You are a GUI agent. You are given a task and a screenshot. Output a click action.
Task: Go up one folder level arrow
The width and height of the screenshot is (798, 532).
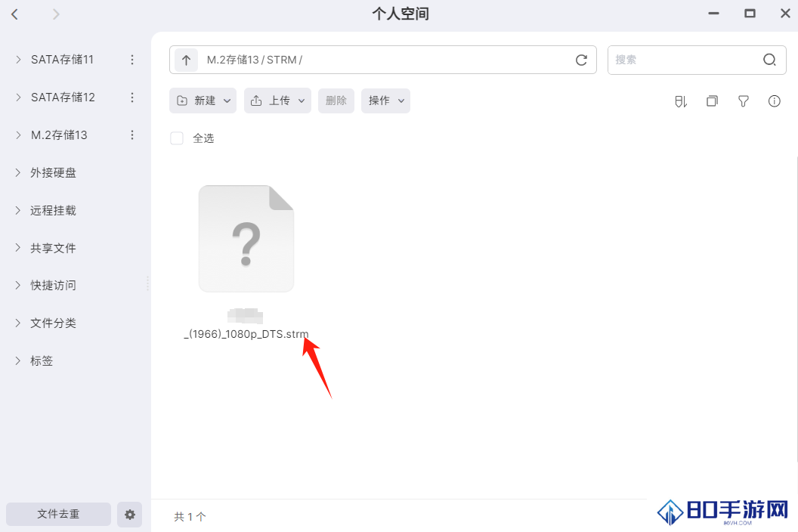(x=186, y=60)
